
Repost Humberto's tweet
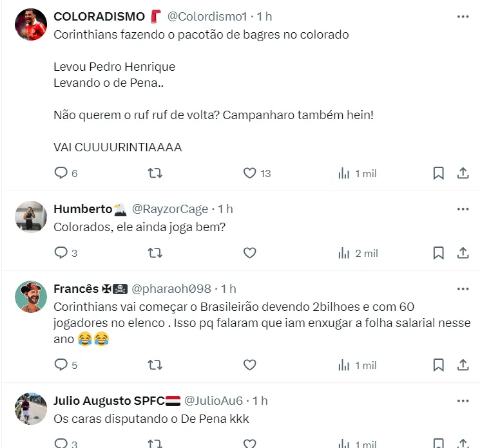click(x=155, y=253)
